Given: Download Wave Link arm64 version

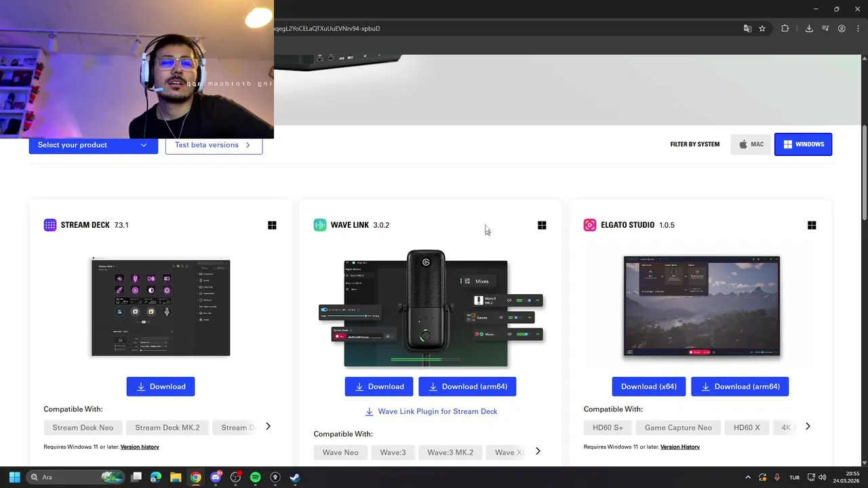Looking at the screenshot, I should click(x=467, y=386).
